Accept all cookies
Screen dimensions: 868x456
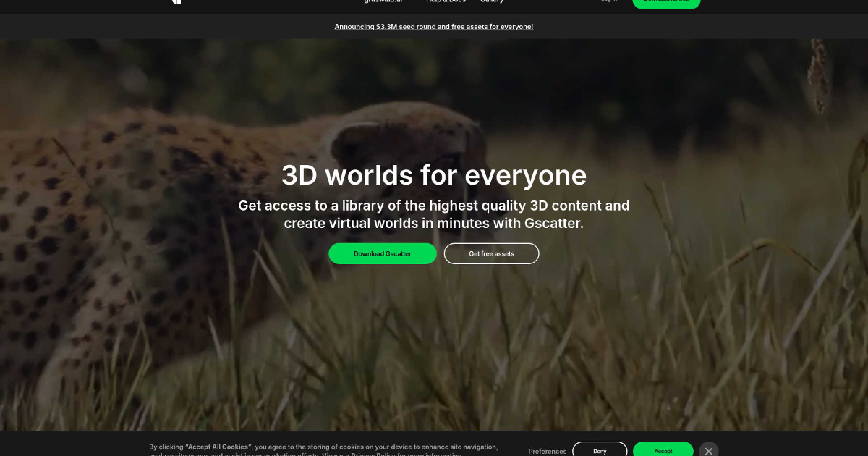(x=663, y=450)
